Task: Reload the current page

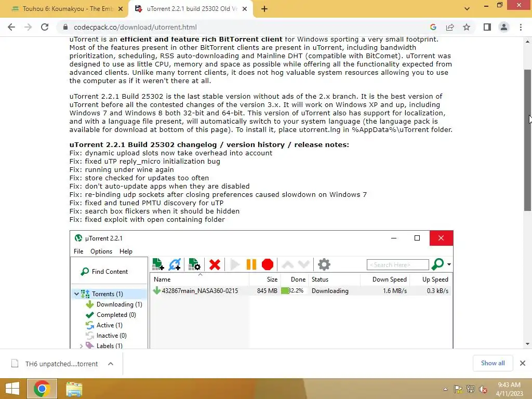Action: [45, 27]
